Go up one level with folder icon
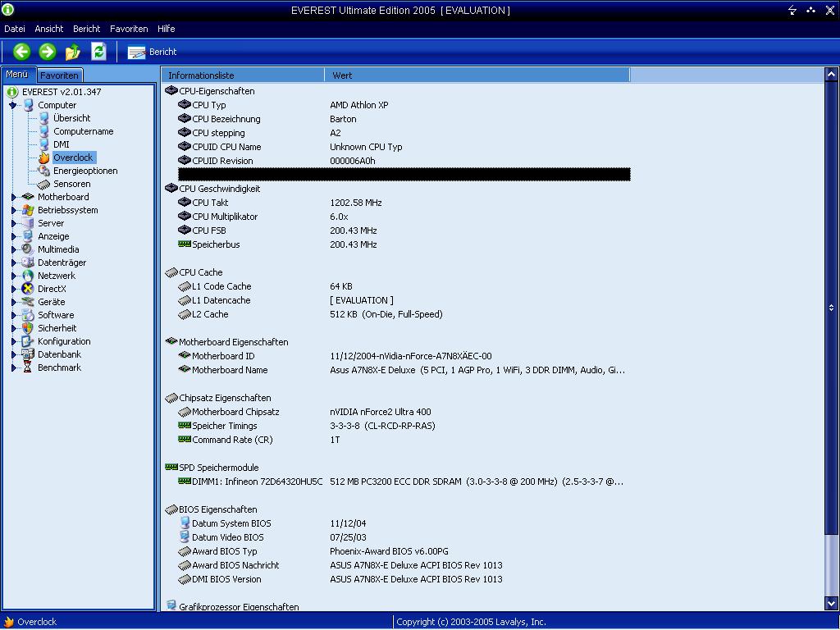840x630 pixels. [x=72, y=52]
